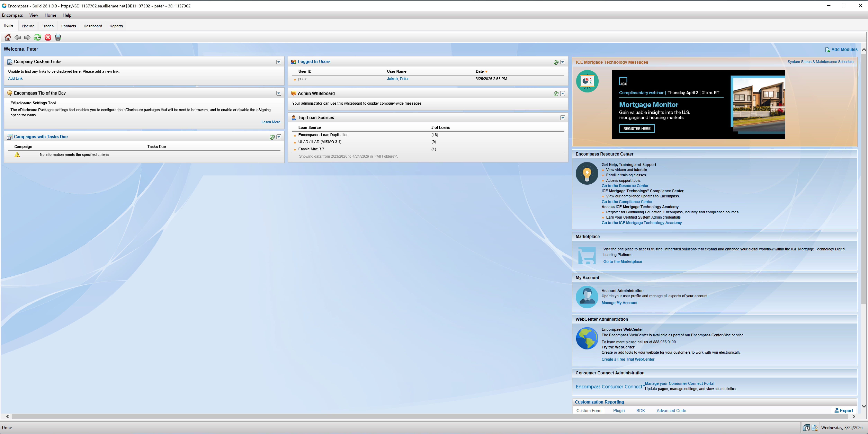868x434 pixels.
Task: Refresh the Logged In Users panel
Action: pyautogui.click(x=556, y=62)
